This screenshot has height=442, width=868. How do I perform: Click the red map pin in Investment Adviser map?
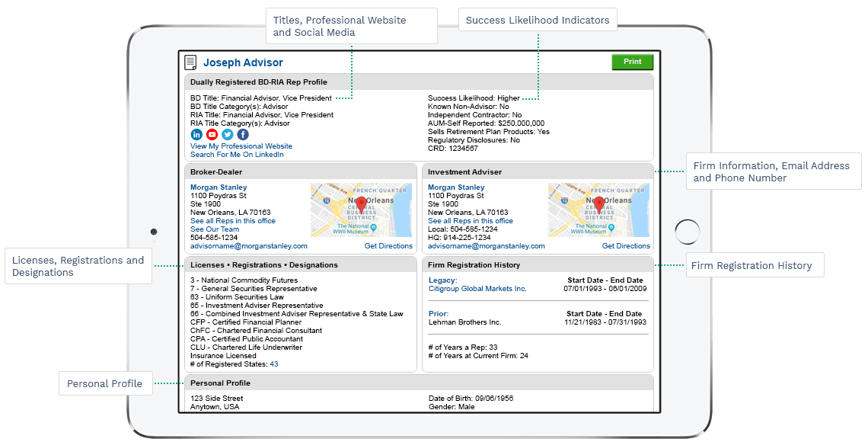point(599,204)
